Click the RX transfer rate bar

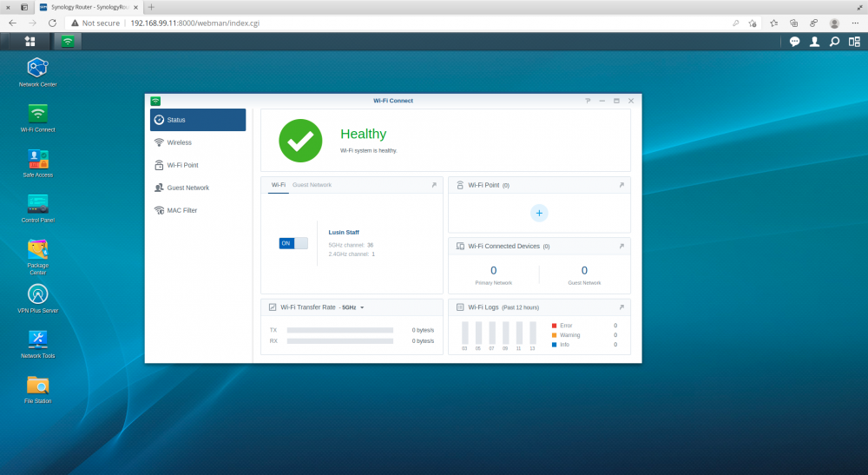(x=340, y=341)
